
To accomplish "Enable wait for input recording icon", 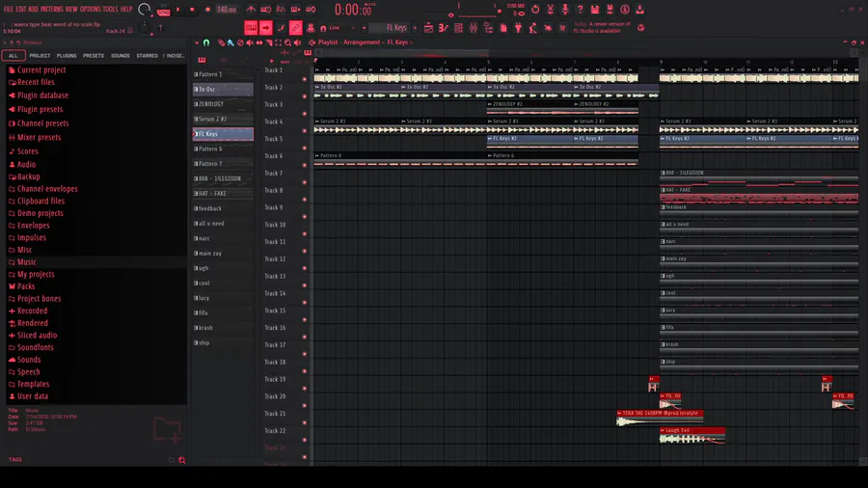I will coord(266,10).
